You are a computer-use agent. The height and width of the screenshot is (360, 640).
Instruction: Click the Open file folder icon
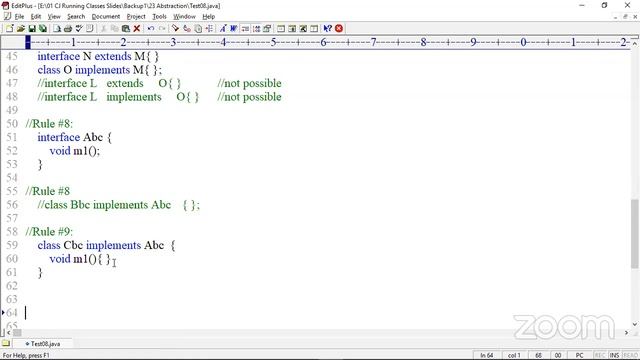[x=20, y=28]
